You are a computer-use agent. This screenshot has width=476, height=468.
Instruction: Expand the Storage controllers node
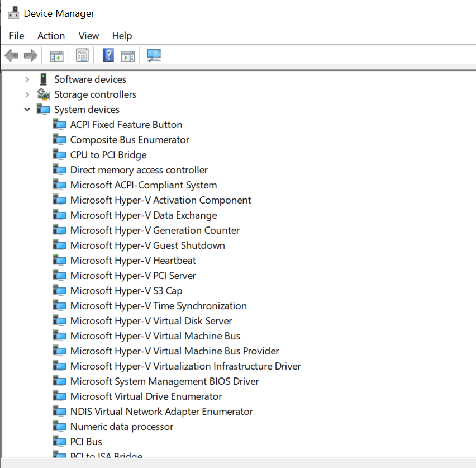tap(27, 95)
